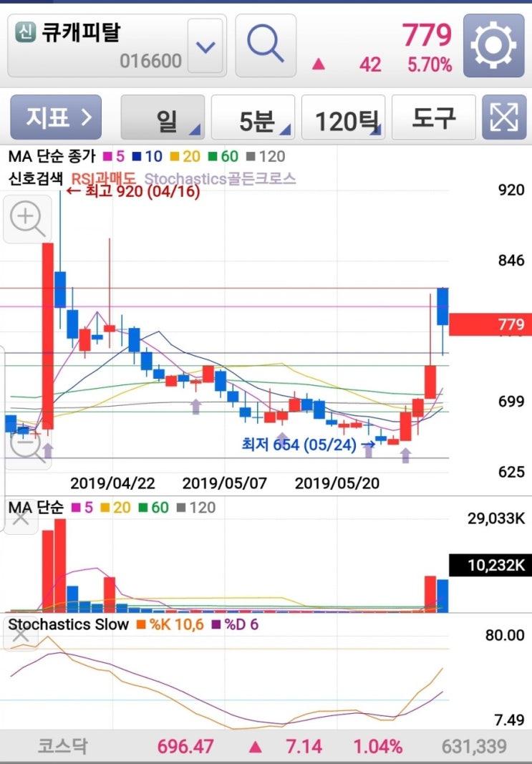
Task: Tap the MA 단순 종가 legend title
Action: 52,156
